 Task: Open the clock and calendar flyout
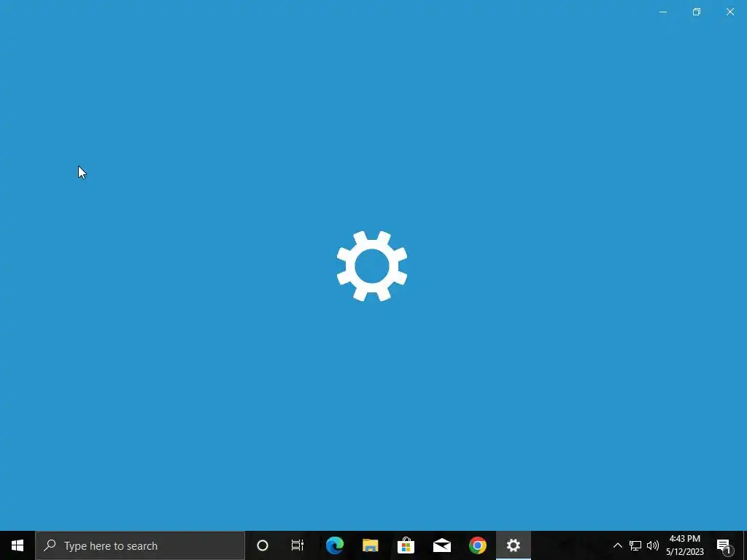click(x=684, y=545)
